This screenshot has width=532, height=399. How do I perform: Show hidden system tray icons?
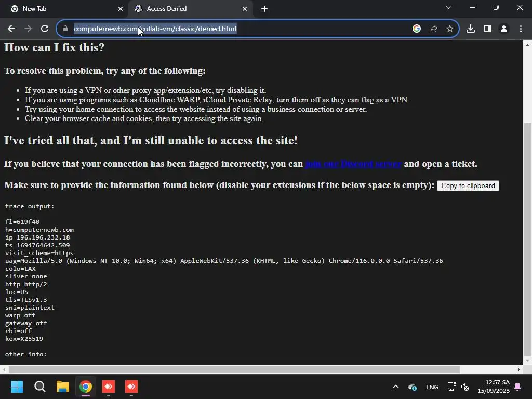pos(395,387)
